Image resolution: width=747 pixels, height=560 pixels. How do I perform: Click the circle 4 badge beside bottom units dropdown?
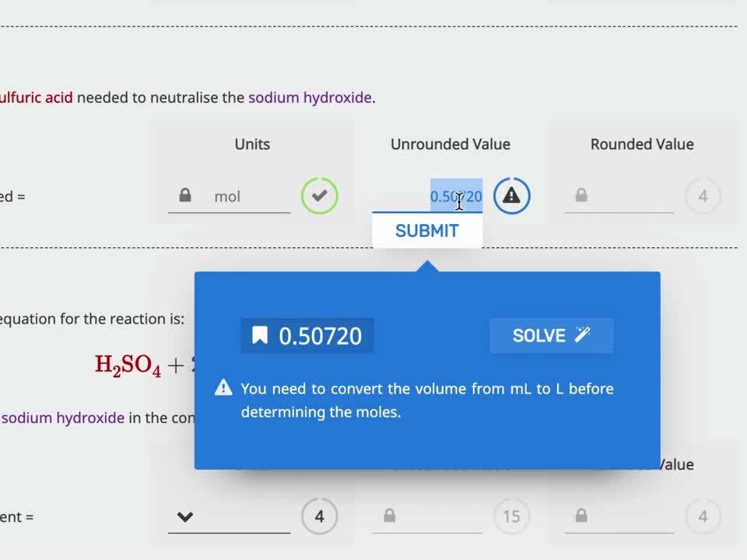click(319, 516)
